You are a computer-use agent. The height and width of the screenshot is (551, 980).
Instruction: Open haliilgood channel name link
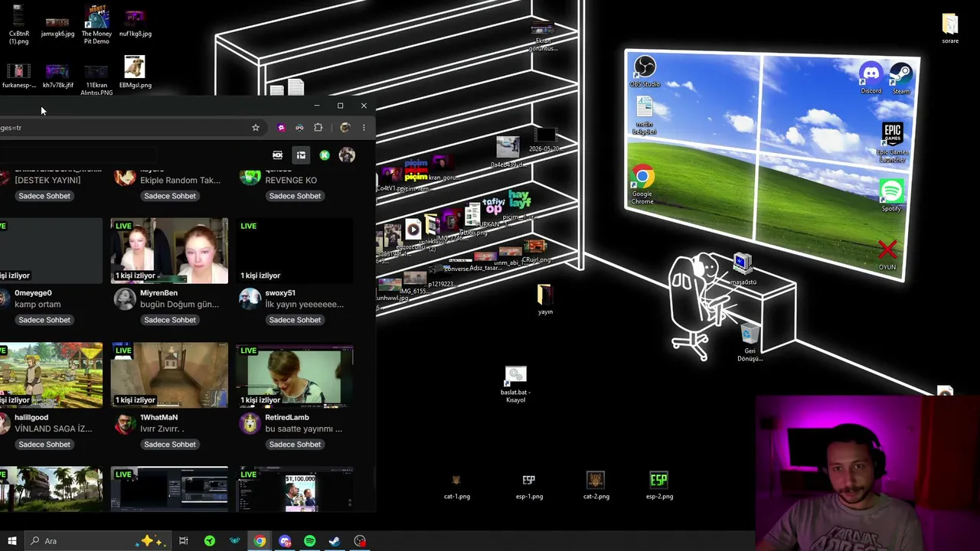point(31,418)
